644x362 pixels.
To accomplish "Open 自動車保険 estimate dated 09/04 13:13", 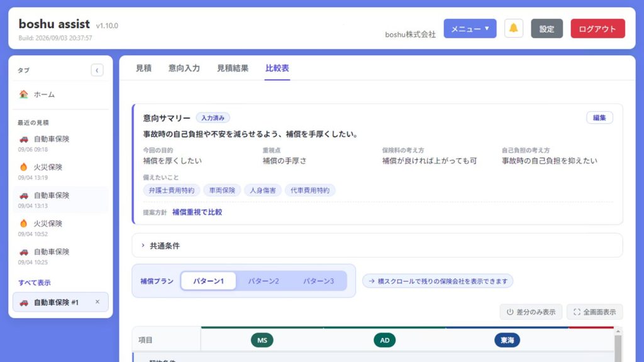I will (x=60, y=200).
